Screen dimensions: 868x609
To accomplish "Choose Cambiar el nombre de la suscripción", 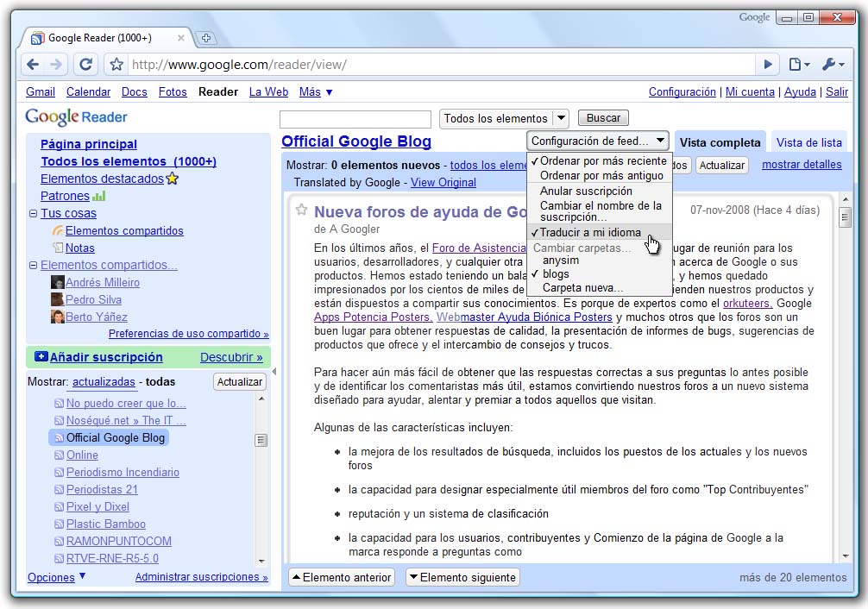I will (x=600, y=211).
